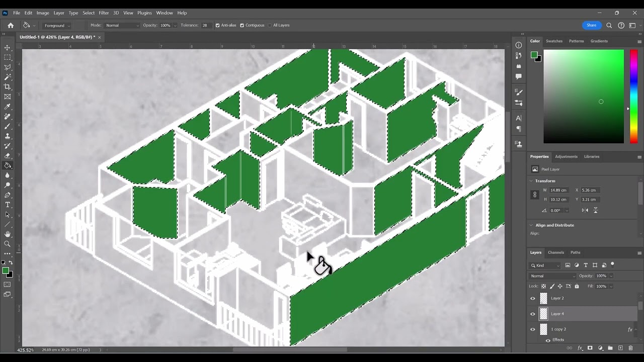Select the Clone Stamp tool
This screenshot has width=644, height=362.
(8, 136)
